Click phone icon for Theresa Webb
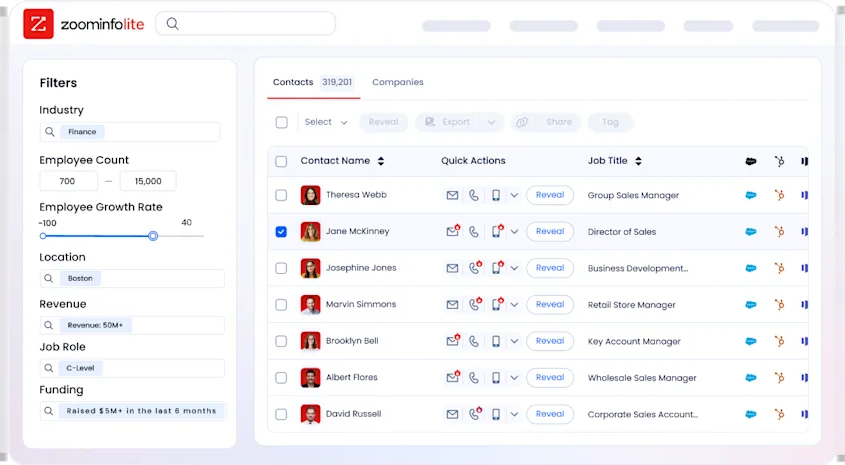The height and width of the screenshot is (465, 845). tap(474, 195)
